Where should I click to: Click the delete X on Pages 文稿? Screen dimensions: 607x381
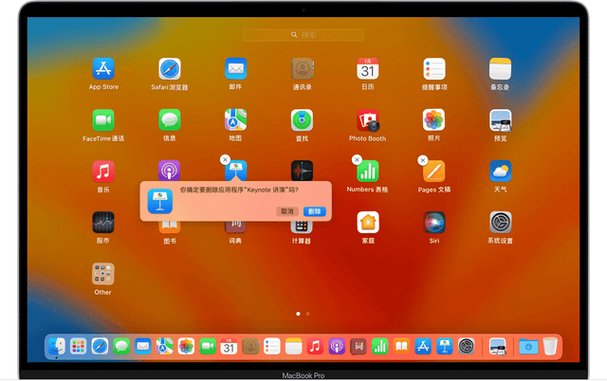click(x=423, y=160)
